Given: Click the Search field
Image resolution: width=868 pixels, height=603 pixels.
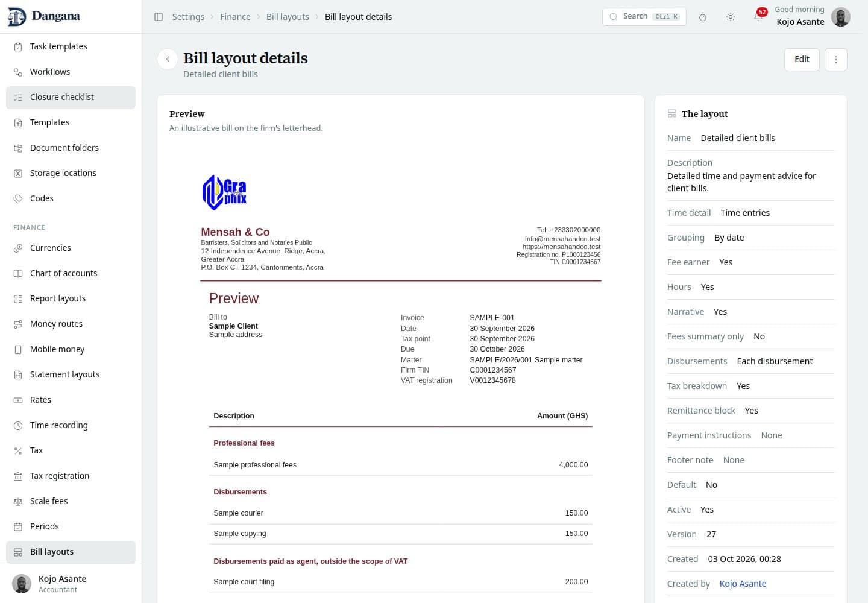Looking at the screenshot, I should click(644, 17).
